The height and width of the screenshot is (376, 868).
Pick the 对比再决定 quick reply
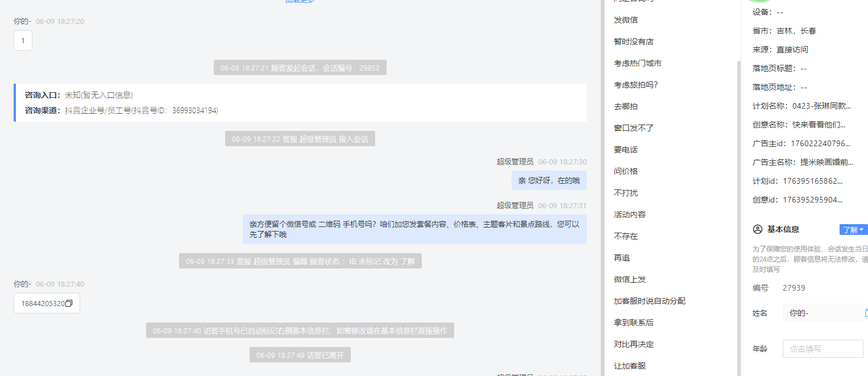pos(634,344)
